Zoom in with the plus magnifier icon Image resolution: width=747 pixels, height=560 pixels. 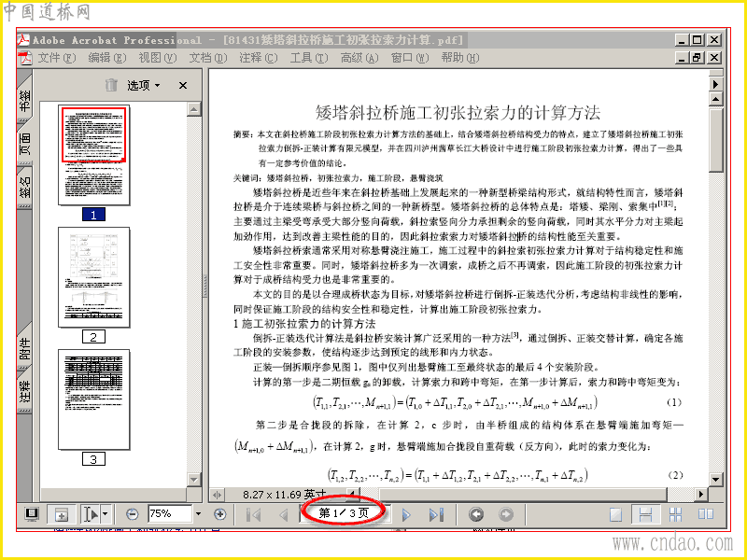(219, 514)
